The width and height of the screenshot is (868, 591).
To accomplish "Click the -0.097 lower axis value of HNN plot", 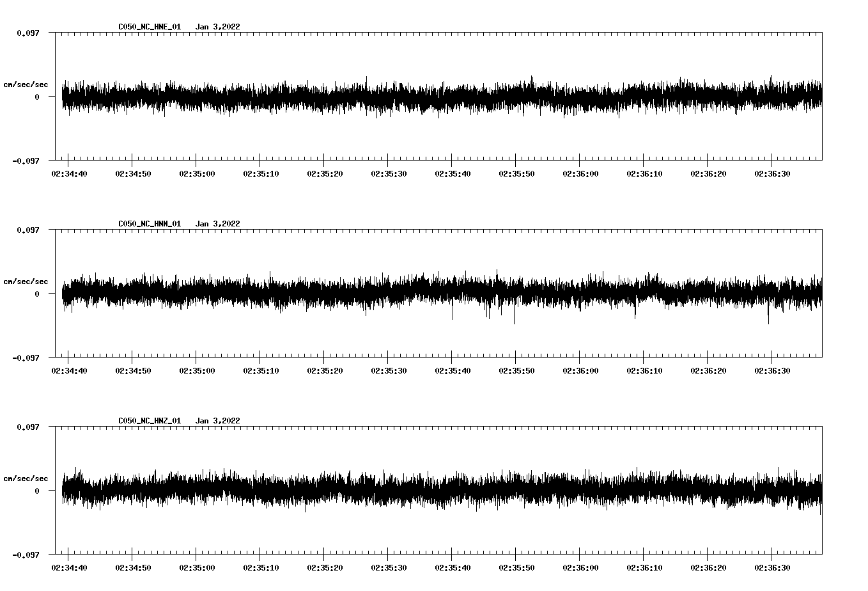I will coord(26,358).
